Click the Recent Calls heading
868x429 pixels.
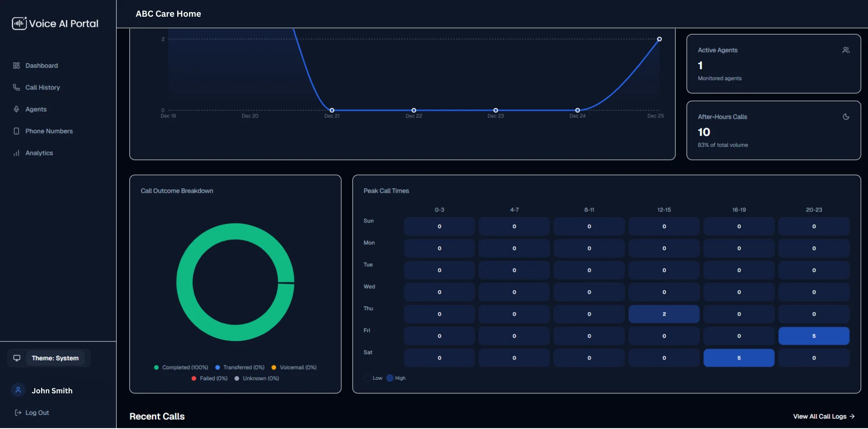click(x=157, y=416)
